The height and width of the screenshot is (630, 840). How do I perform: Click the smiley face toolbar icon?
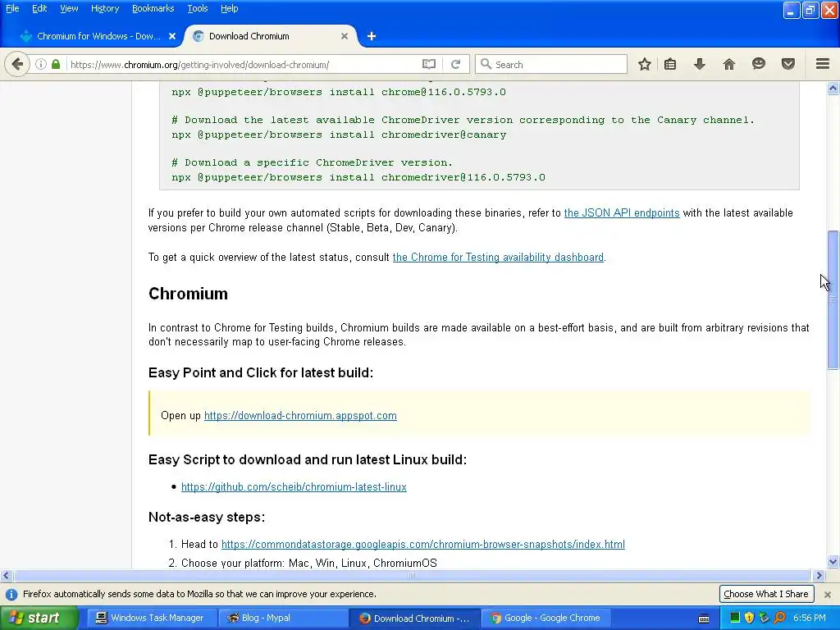759,64
